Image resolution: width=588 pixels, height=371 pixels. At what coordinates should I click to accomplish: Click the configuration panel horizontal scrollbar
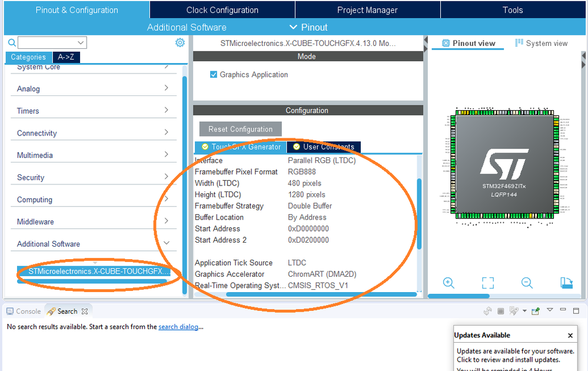[321, 294]
